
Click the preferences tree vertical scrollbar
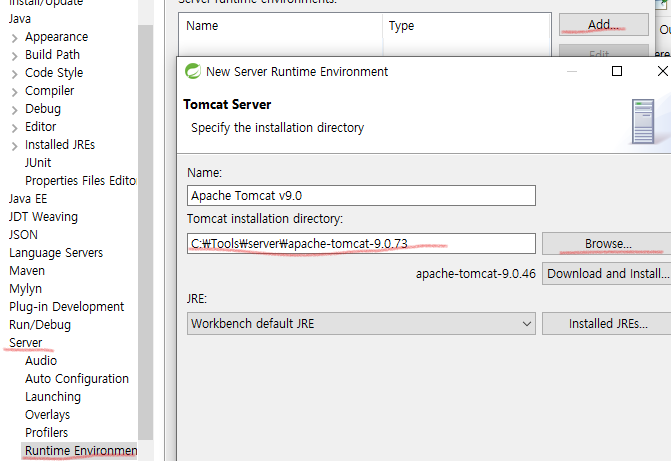(x=145, y=232)
